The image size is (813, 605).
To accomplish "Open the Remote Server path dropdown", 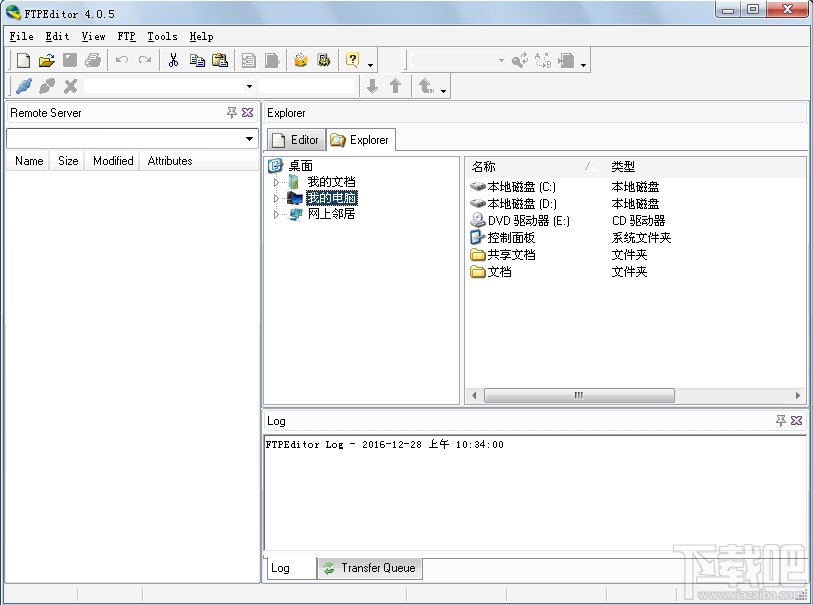I will pyautogui.click(x=249, y=138).
